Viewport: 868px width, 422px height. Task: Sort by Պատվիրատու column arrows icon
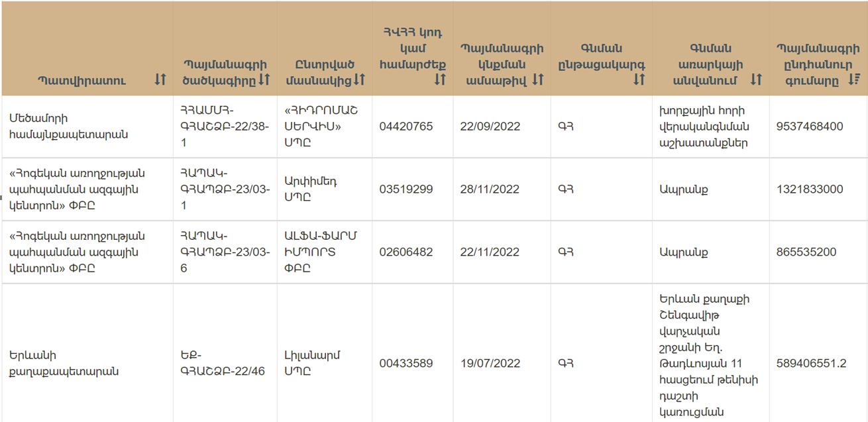160,80
